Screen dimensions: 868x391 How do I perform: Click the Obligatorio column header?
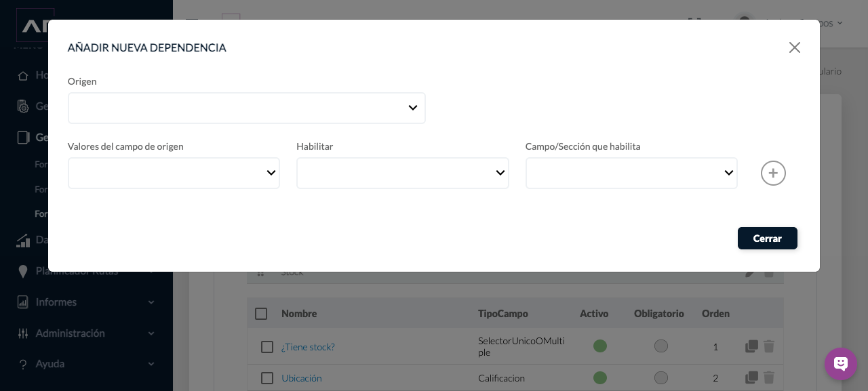tap(659, 314)
